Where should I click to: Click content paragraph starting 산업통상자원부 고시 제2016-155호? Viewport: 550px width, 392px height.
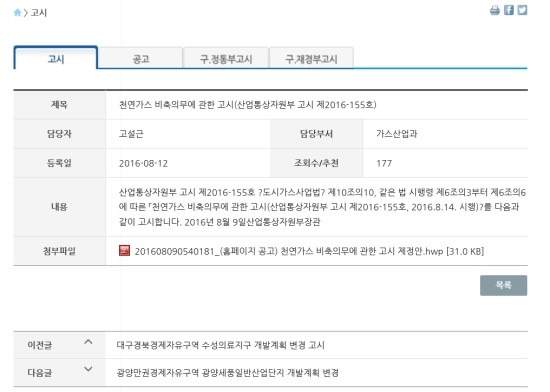pyautogui.click(x=322, y=207)
